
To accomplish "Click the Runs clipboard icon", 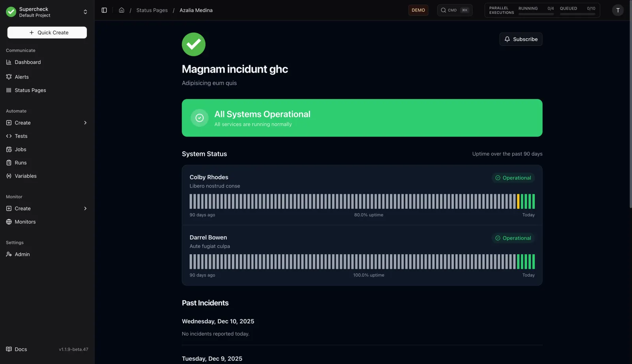I will tap(9, 163).
